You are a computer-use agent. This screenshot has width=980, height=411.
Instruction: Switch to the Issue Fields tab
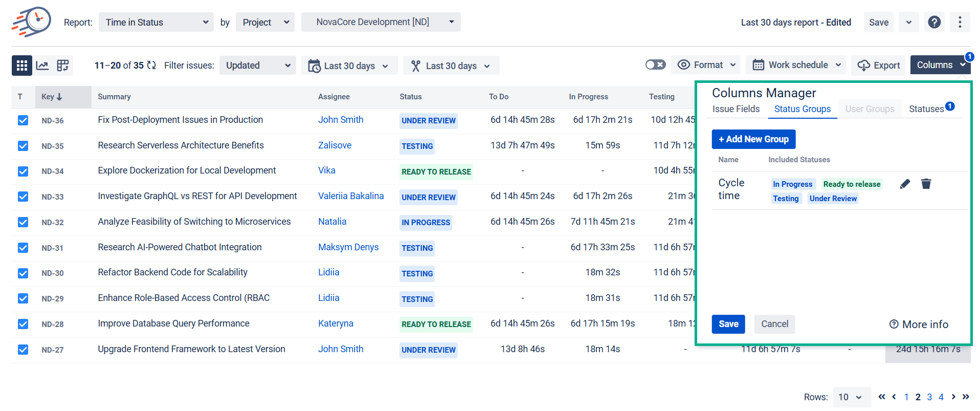coord(736,109)
